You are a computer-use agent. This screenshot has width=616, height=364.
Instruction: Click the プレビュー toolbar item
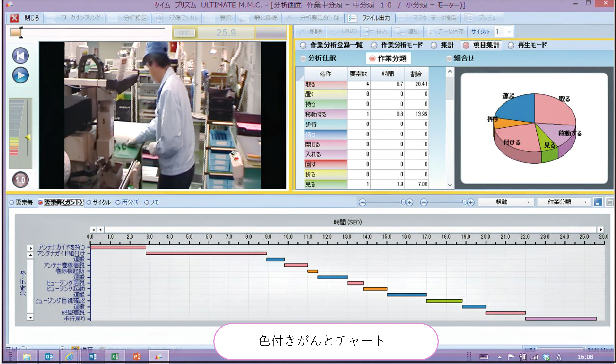click(482, 18)
